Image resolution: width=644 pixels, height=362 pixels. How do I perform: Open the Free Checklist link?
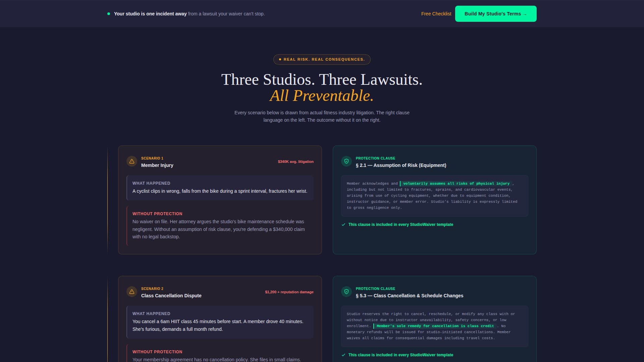point(436,14)
